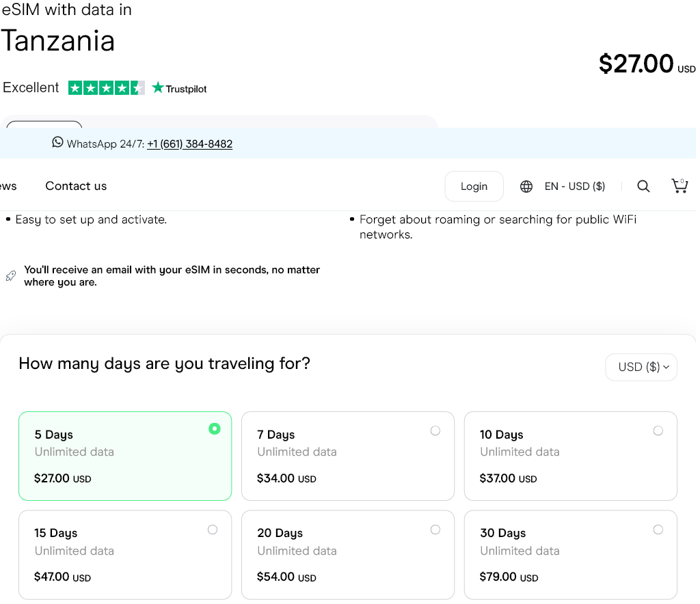The image size is (700, 604).
Task: Click the 30 Days $79.00 plan card
Action: [x=570, y=555]
